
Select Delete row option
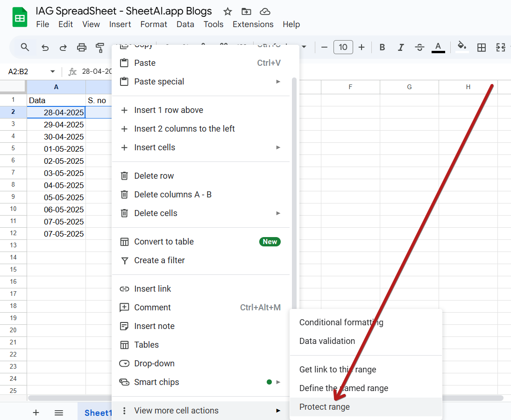click(x=201, y=176)
